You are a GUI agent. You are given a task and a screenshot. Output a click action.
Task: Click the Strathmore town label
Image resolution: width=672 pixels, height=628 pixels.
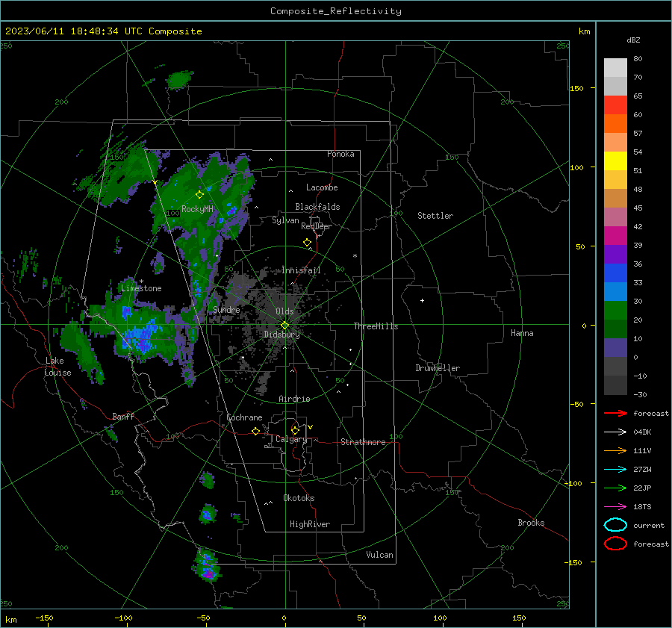(x=363, y=442)
